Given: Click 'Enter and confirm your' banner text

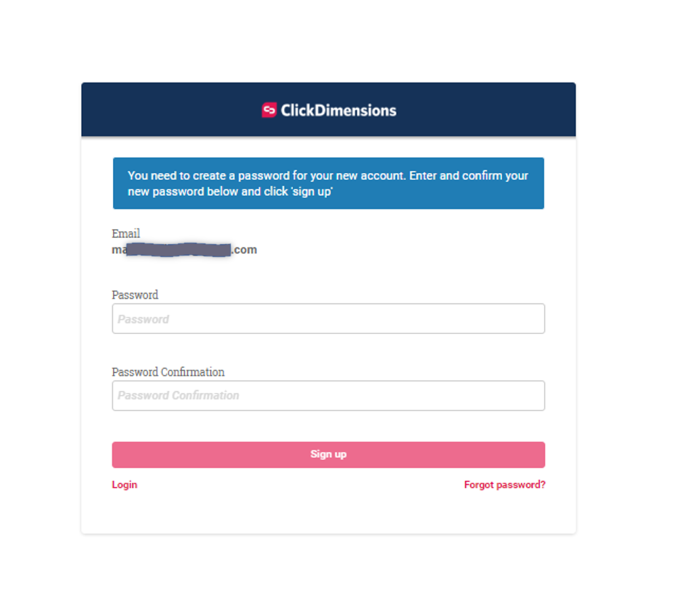Looking at the screenshot, I should [469, 176].
